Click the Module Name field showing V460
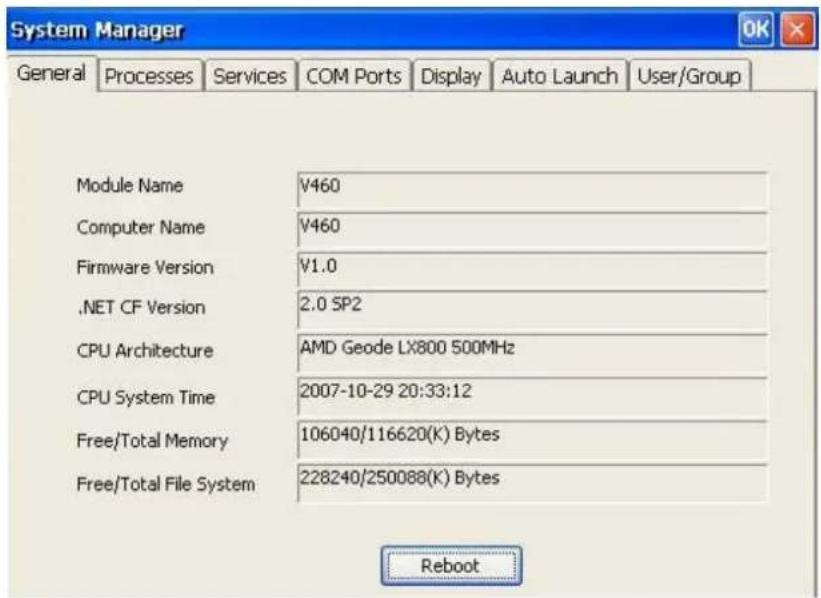The height and width of the screenshot is (598, 821). pyautogui.click(x=532, y=190)
